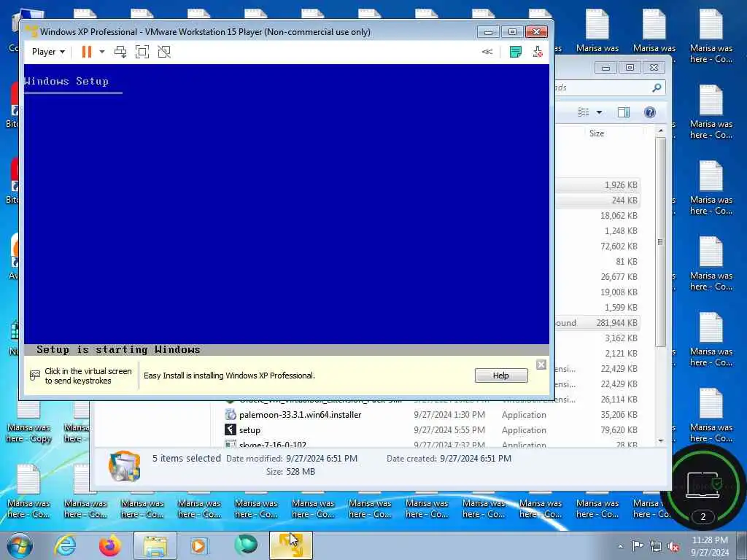
Task: Click the 281,944 KB size cell
Action: (x=616, y=323)
